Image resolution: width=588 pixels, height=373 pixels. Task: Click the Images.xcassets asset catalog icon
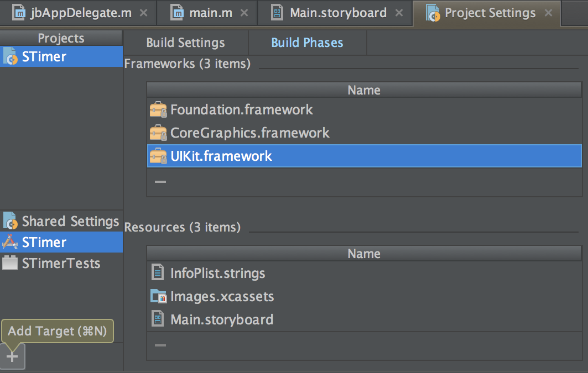point(158,296)
